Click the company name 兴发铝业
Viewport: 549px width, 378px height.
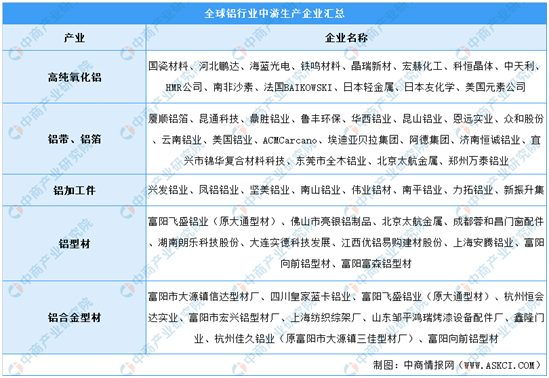click(x=168, y=190)
